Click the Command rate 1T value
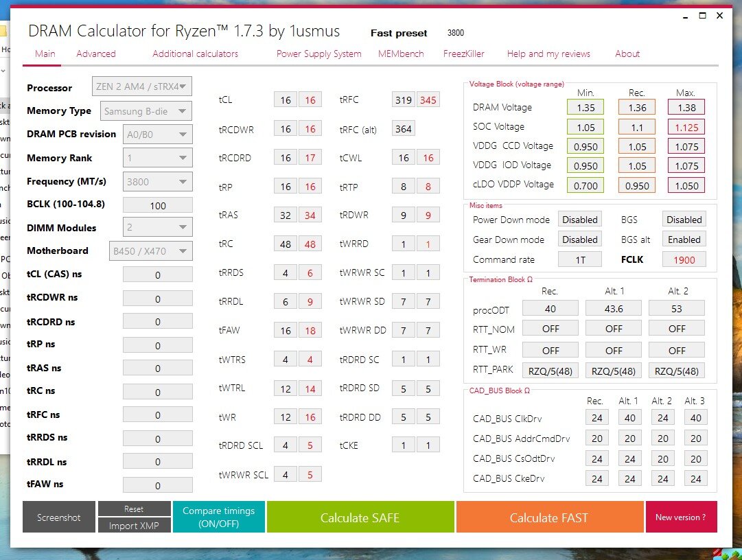Viewport: 742px width, 560px height. tap(580, 259)
